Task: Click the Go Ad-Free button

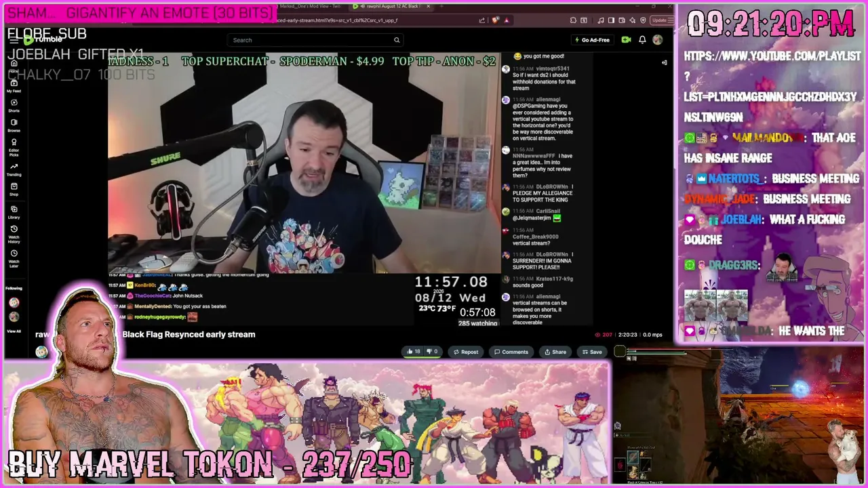Action: (x=592, y=40)
